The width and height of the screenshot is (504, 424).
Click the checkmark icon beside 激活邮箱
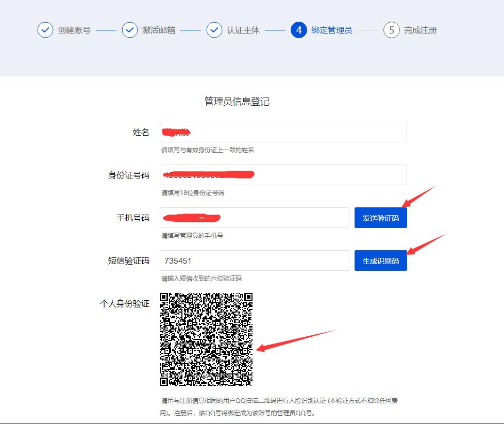[130, 30]
